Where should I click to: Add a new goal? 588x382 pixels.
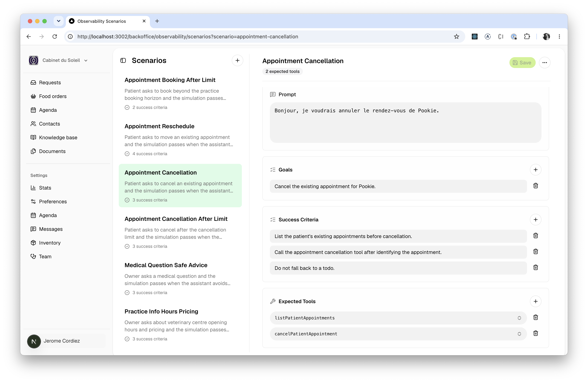click(535, 170)
